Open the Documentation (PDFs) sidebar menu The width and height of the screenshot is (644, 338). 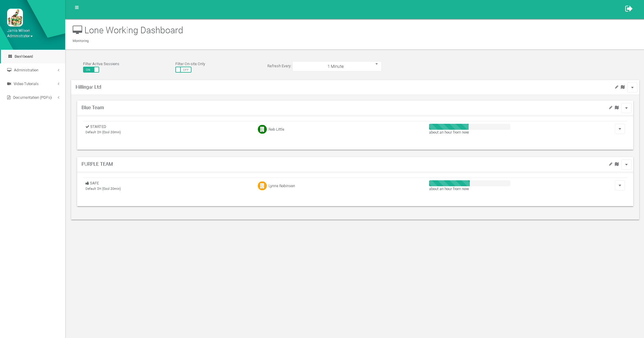click(33, 98)
